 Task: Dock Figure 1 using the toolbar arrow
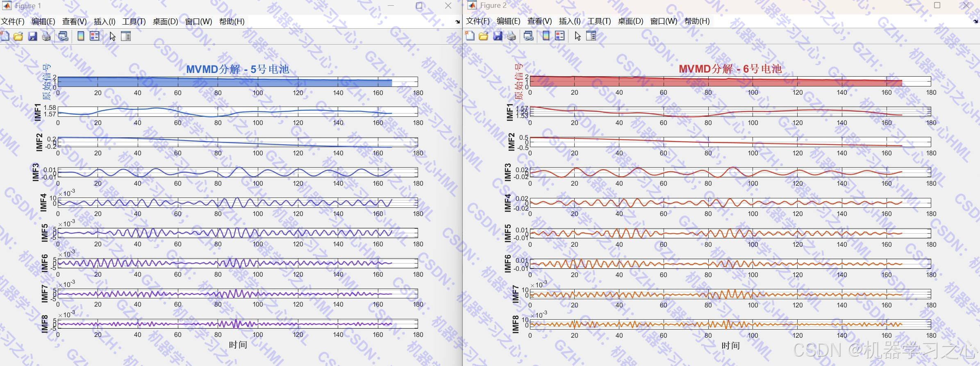(457, 22)
